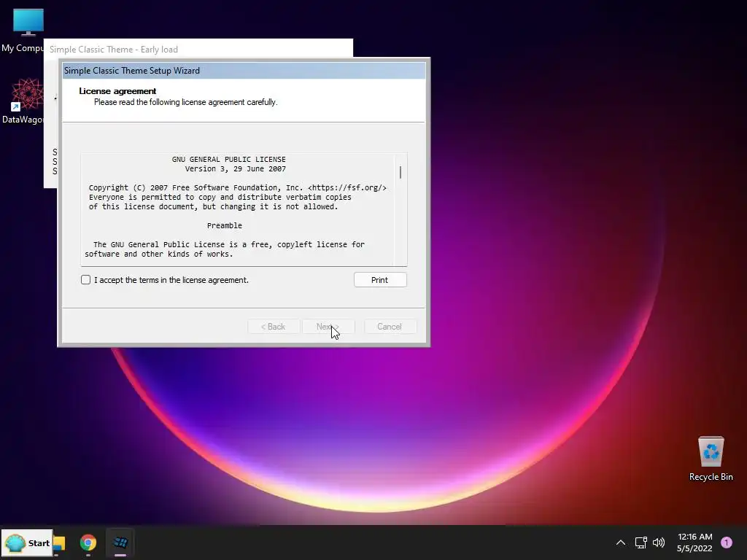Select the DataWagon desktop shortcut
747x560 pixels.
coord(22,101)
